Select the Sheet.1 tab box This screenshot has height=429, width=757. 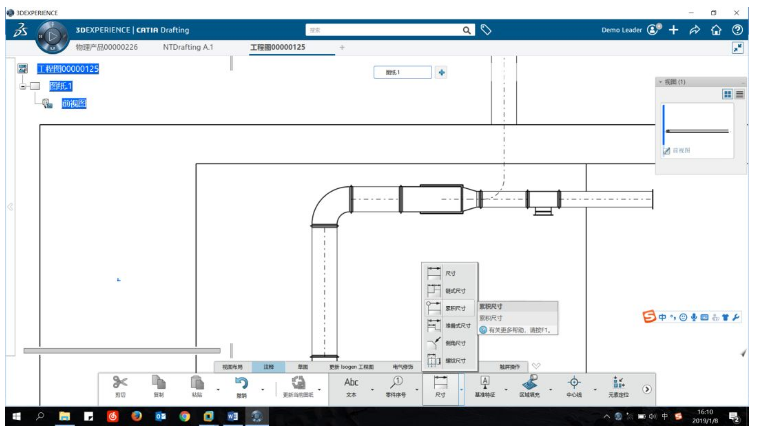(403, 72)
